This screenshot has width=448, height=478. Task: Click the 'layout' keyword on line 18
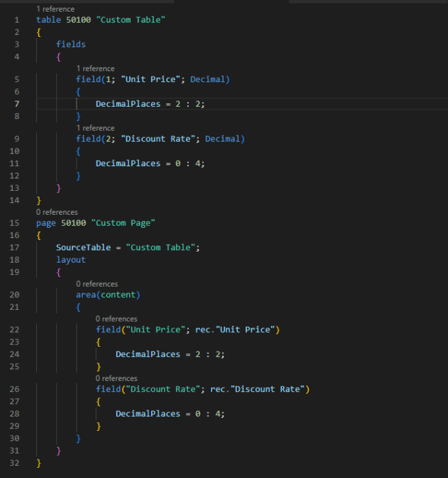[x=70, y=260]
